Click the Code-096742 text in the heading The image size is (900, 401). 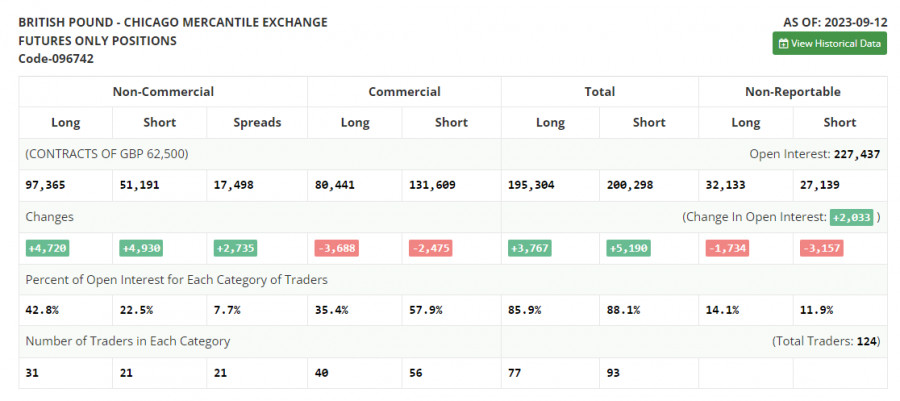[56, 59]
